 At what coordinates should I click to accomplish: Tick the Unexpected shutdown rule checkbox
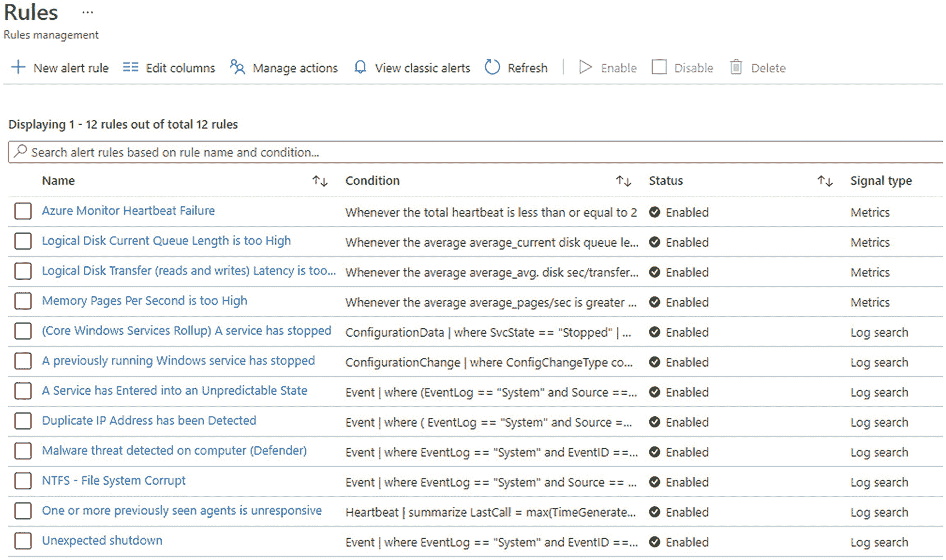[x=23, y=541]
